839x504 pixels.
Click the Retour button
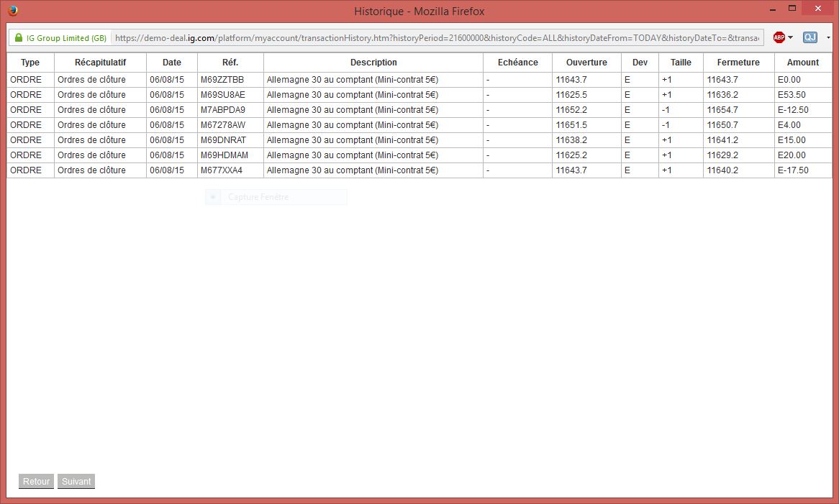(x=36, y=481)
